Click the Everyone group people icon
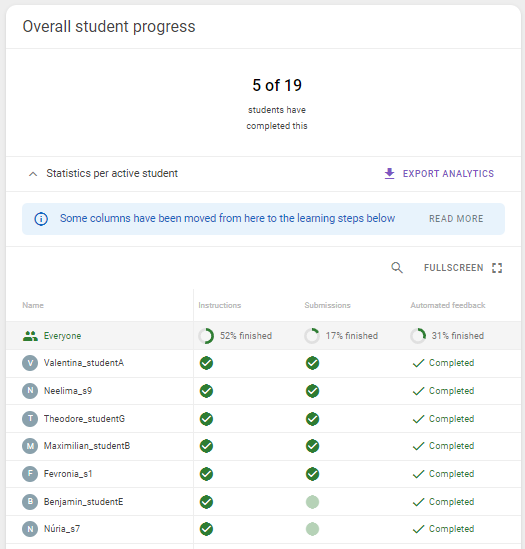Image resolution: width=525 pixels, height=549 pixels. click(30, 336)
